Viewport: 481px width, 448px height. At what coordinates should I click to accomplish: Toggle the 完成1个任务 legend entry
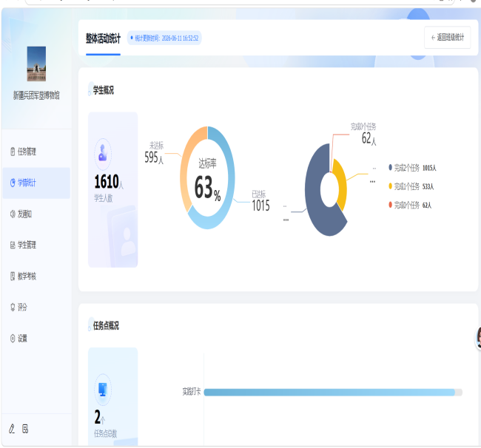pos(411,186)
